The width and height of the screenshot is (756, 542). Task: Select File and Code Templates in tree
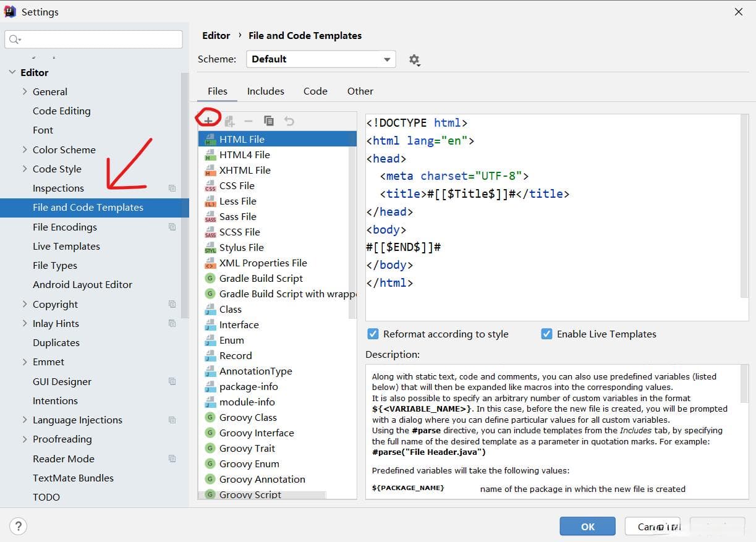(94, 208)
